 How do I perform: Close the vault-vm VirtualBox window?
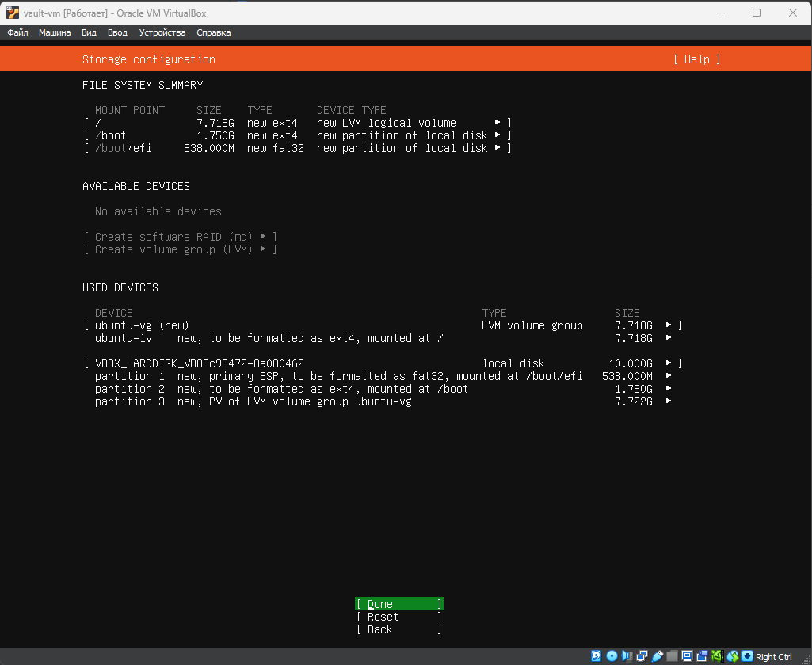pyautogui.click(x=793, y=13)
